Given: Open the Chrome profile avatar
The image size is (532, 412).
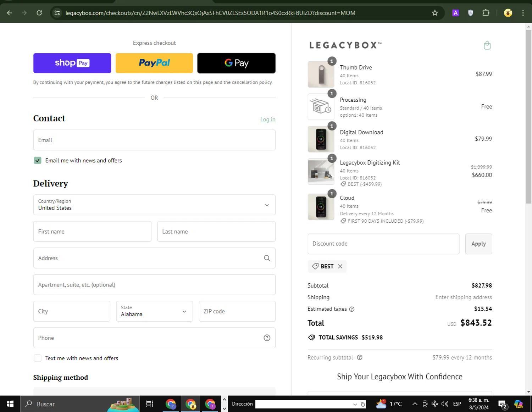Looking at the screenshot, I should [x=508, y=13].
